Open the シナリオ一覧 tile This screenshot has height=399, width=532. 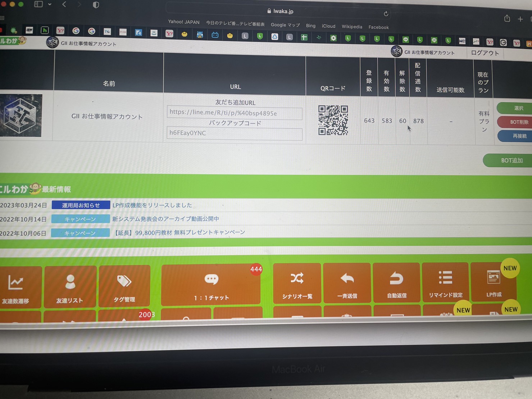(297, 283)
